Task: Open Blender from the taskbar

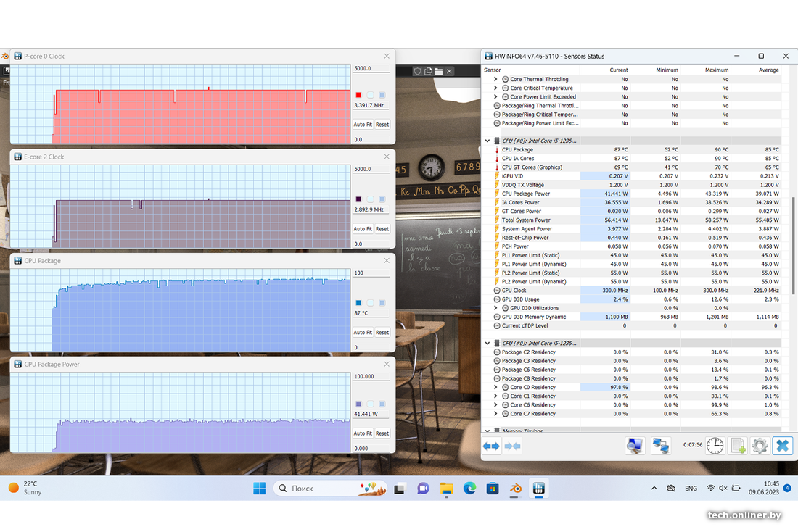Action: [516, 489]
